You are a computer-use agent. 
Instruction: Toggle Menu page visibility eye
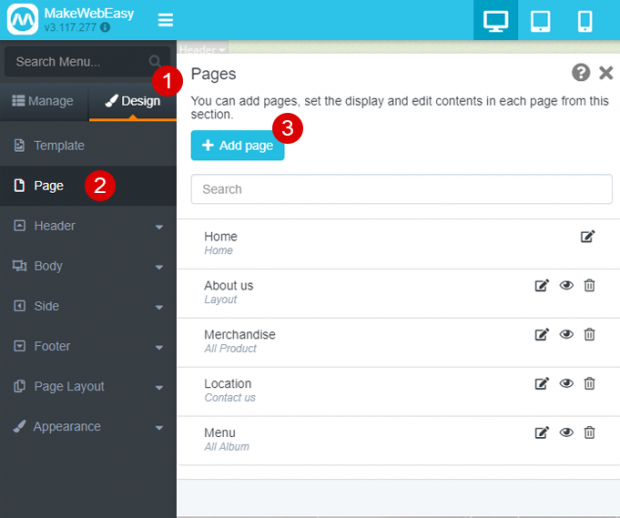click(566, 433)
